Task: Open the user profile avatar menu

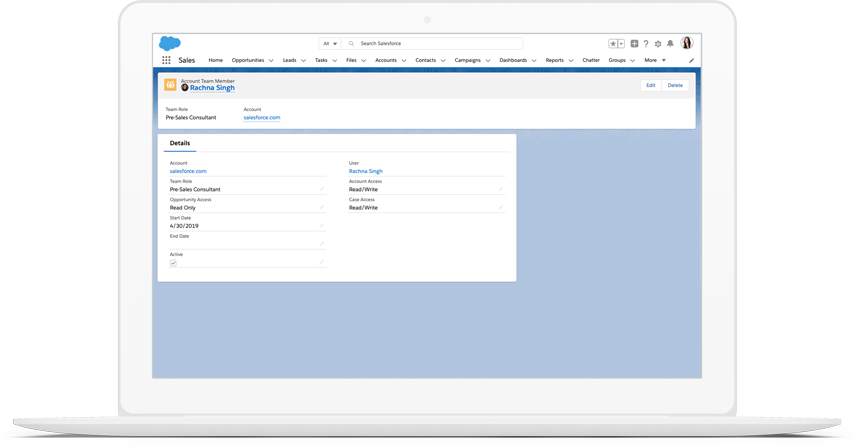Action: 687,43
